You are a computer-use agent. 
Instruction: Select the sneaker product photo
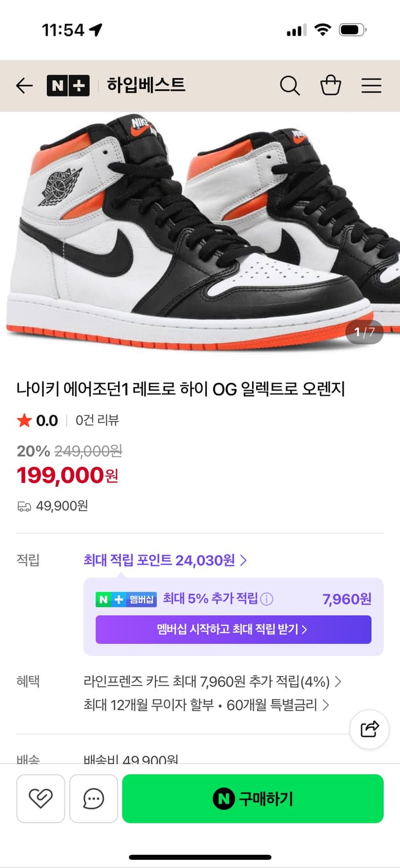tap(200, 231)
